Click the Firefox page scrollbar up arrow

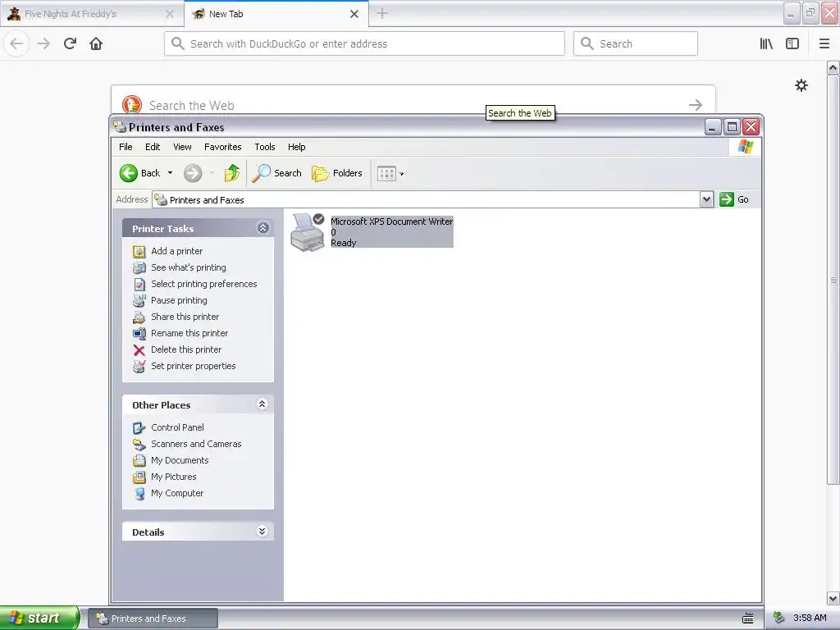(x=833, y=67)
